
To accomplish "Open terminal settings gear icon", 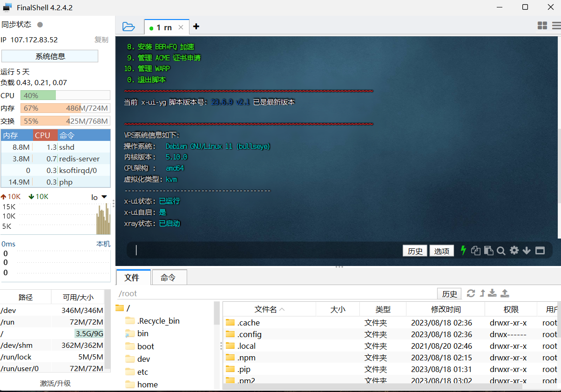I will point(514,251).
